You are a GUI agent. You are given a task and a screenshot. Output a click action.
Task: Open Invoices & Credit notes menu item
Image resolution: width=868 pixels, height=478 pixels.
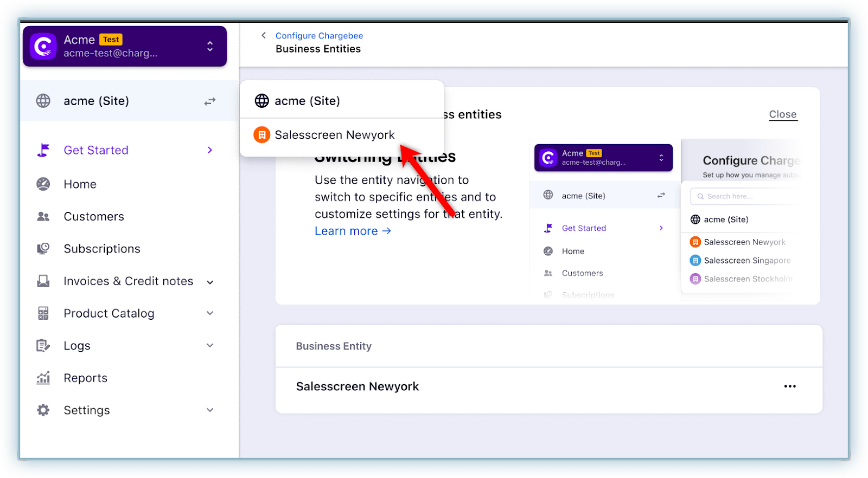tap(129, 281)
